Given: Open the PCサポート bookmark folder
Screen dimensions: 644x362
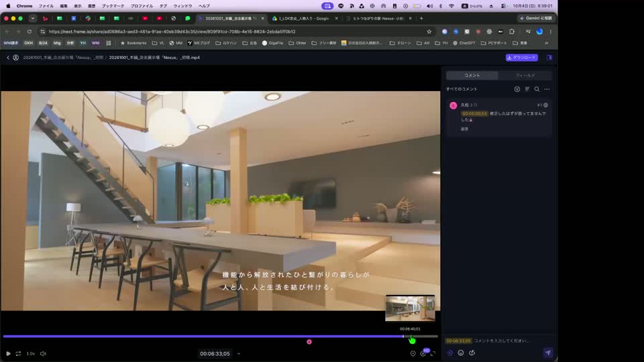Looking at the screenshot, I should (x=494, y=43).
